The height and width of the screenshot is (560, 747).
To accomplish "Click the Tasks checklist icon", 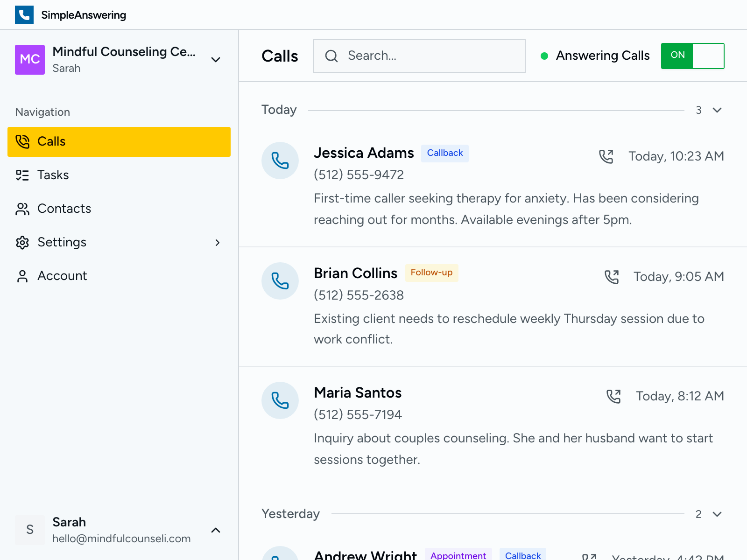I will [x=21, y=175].
